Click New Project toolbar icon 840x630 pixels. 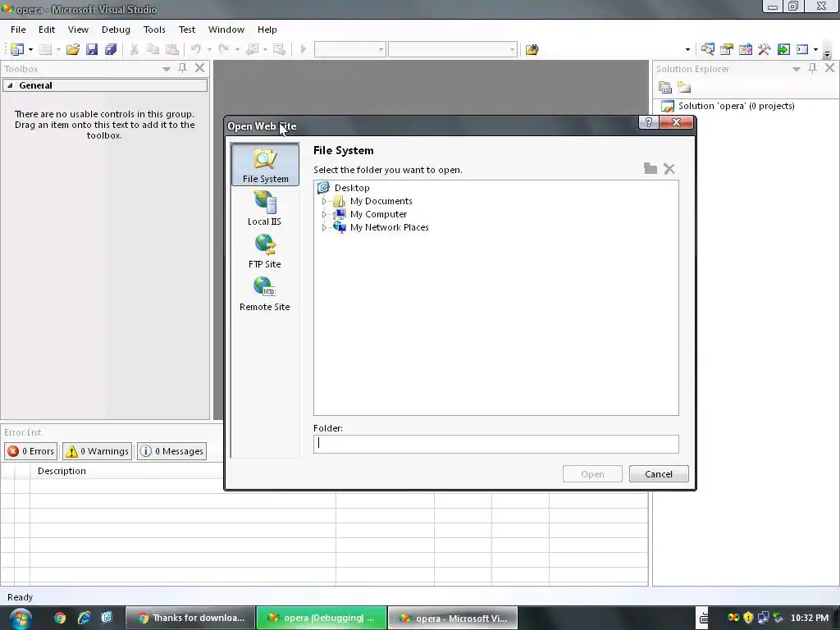[17, 49]
